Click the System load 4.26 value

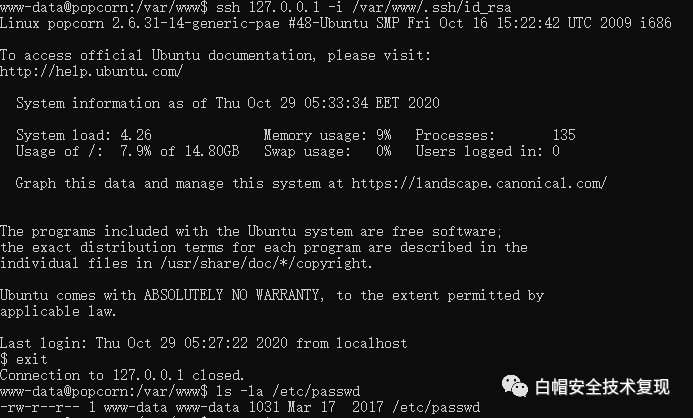point(135,135)
